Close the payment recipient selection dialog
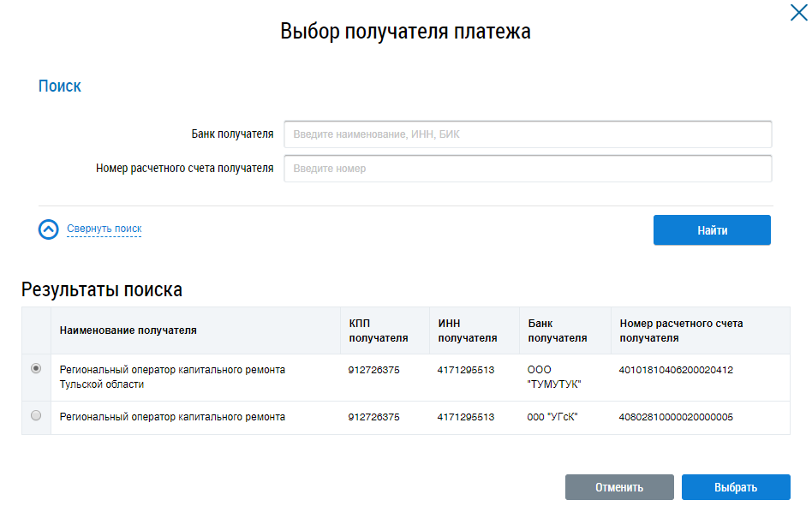Viewport: 812px width, 512px height. [797, 12]
